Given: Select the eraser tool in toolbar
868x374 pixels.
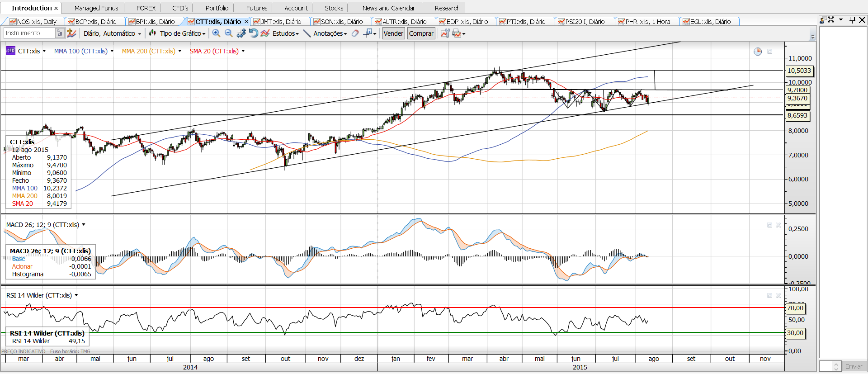Looking at the screenshot, I should pyautogui.click(x=355, y=33).
